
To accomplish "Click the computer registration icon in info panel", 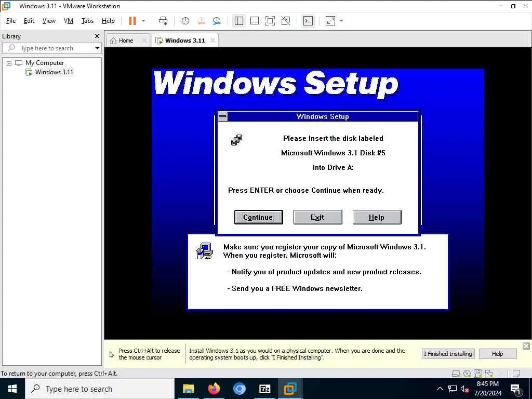I will 205,251.
